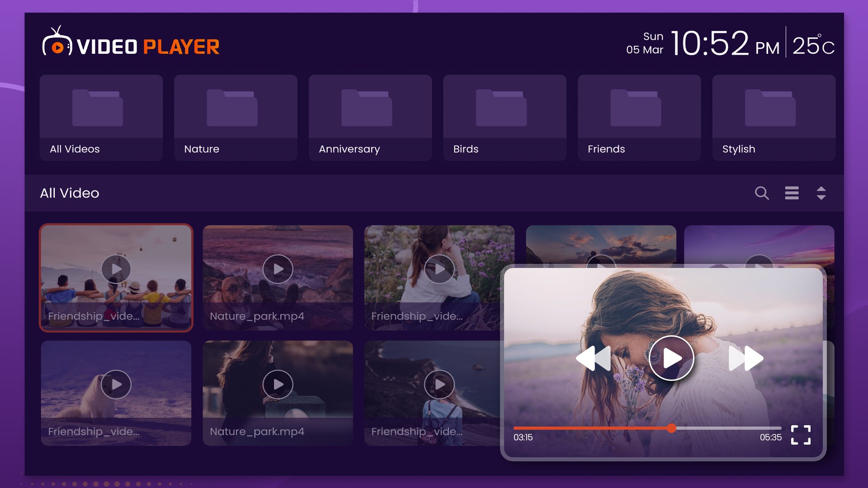Screen dimensions: 868x488
Task: Play the Nature_park.mp4 dog video in first row
Action: 278,269
